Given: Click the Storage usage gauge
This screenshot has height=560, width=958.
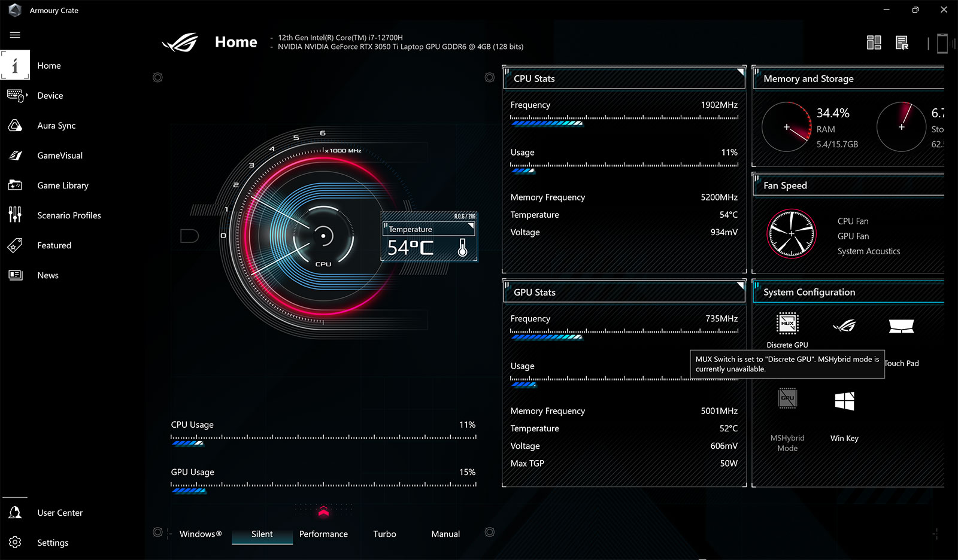Looking at the screenshot, I should pyautogui.click(x=901, y=127).
